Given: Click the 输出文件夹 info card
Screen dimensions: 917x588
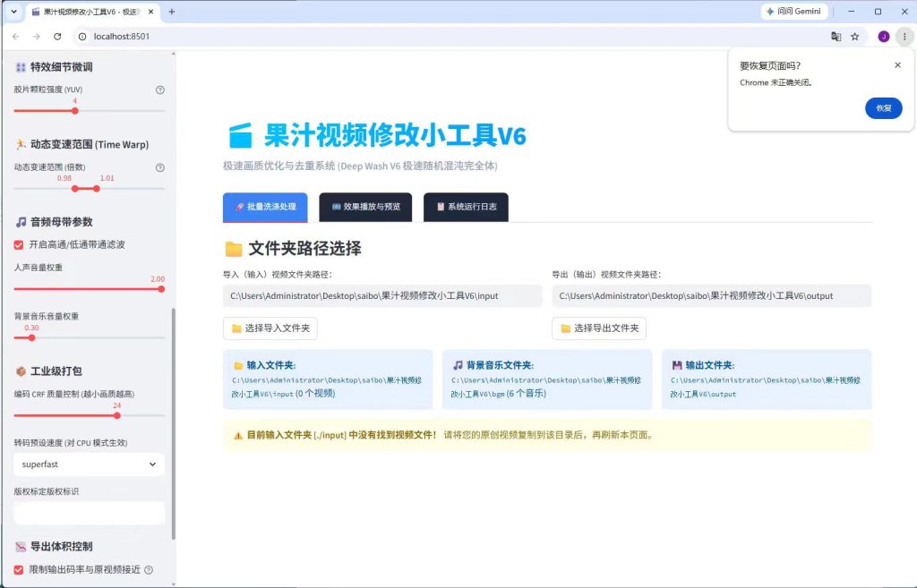Looking at the screenshot, I should 767,379.
